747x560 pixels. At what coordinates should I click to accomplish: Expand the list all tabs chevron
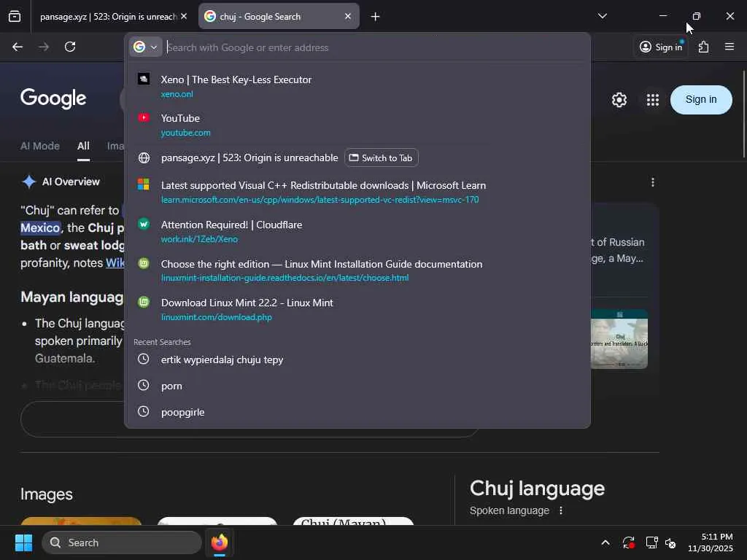[602, 16]
